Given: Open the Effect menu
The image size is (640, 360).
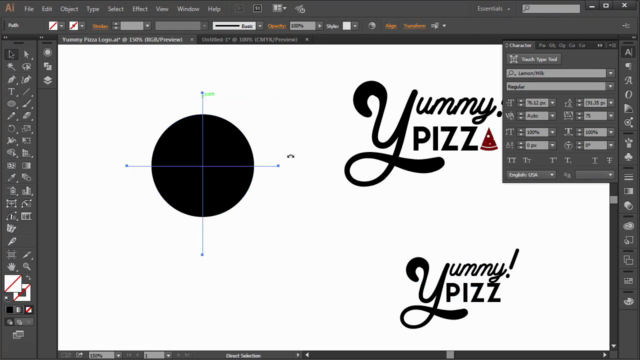Looking at the screenshot, I should [x=140, y=9].
